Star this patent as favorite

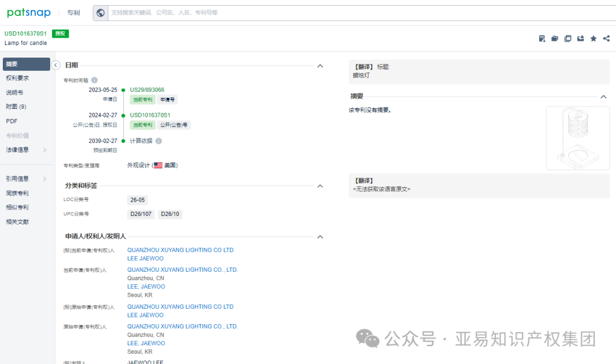[594, 38]
